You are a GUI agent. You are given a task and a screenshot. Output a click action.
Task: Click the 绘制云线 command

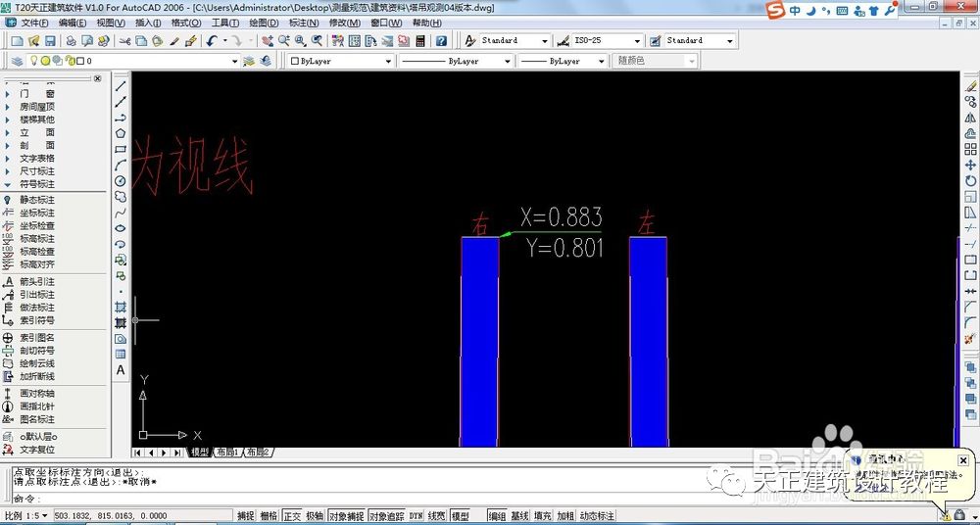[36, 363]
